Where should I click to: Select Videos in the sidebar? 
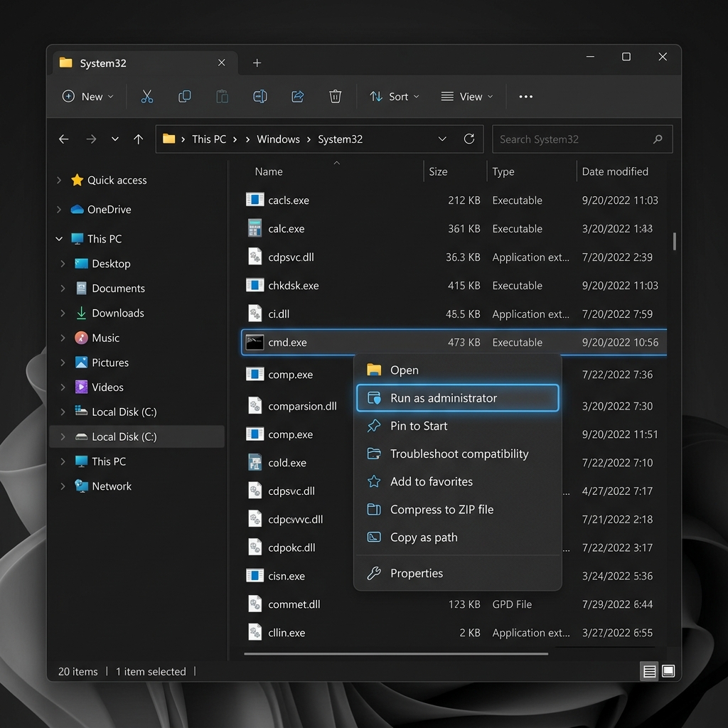coord(107,387)
